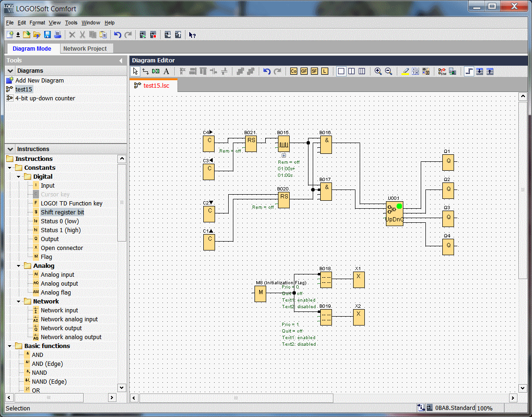Start the Online test icon
The image size is (532, 417).
[x=452, y=71]
